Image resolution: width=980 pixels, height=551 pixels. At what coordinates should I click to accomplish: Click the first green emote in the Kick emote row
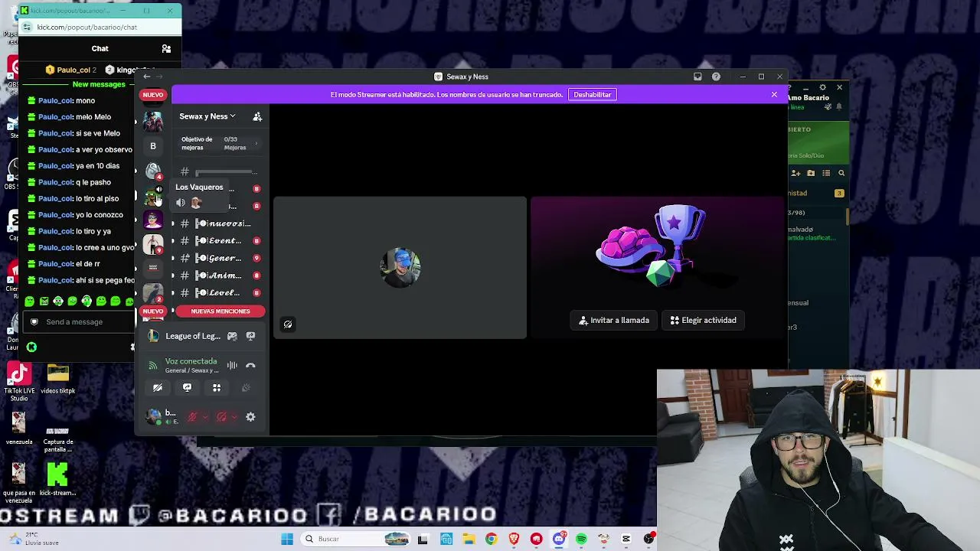click(29, 302)
